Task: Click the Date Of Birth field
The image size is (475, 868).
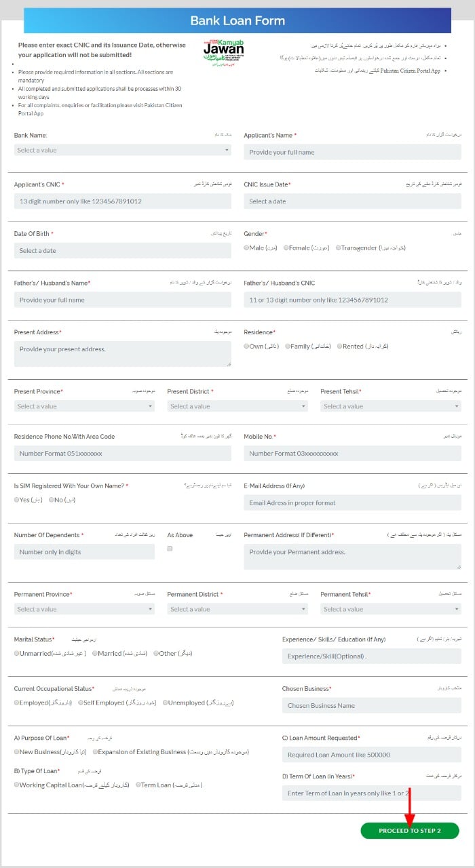Action: pyautogui.click(x=122, y=250)
